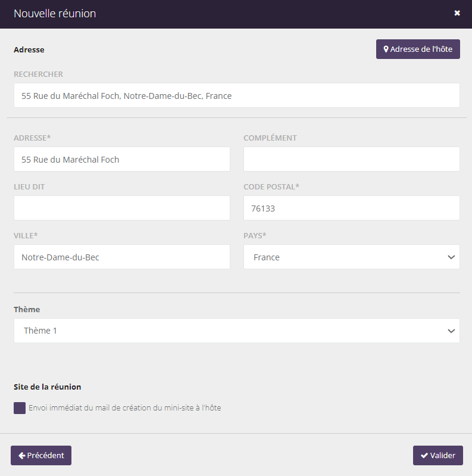Click the Nouvelle réunion title text

coord(55,14)
